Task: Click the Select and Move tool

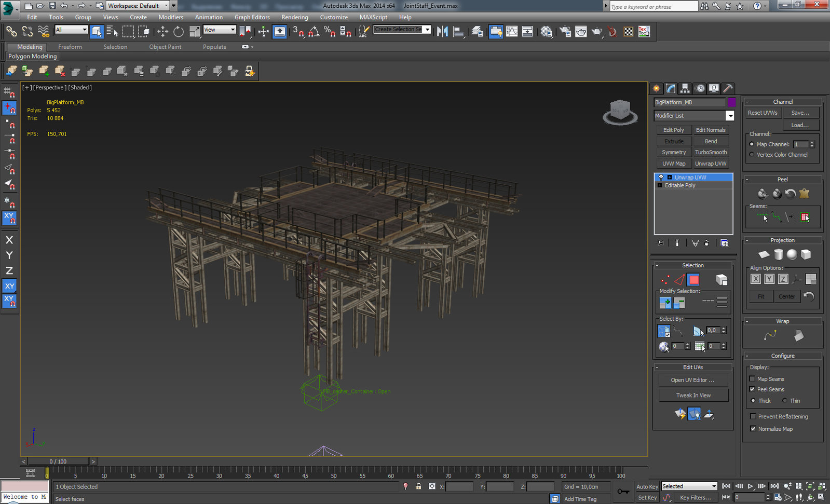Action: coord(162,32)
